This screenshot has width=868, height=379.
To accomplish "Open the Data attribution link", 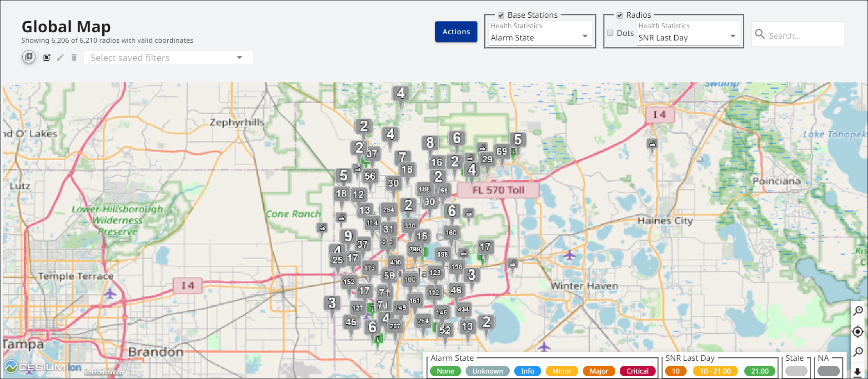I will [104, 372].
